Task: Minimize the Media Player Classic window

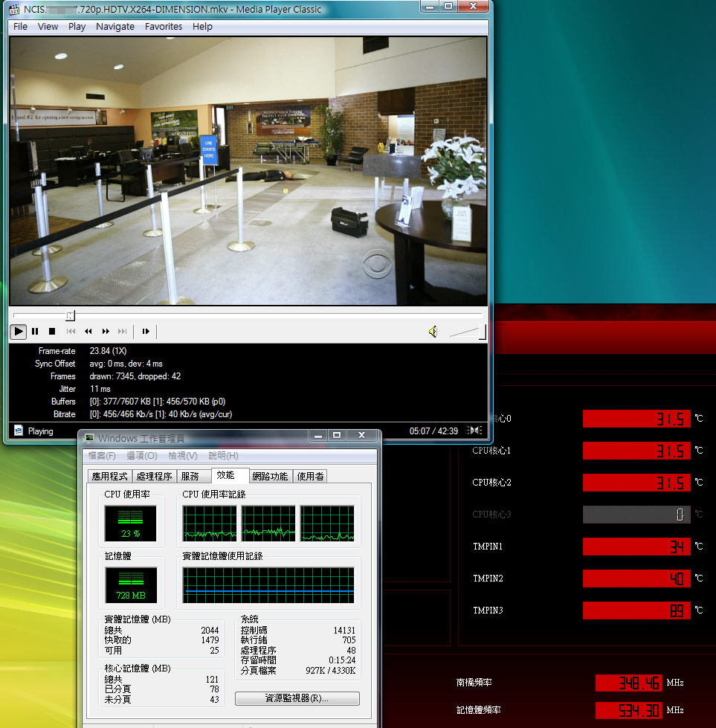Action: 430,7
